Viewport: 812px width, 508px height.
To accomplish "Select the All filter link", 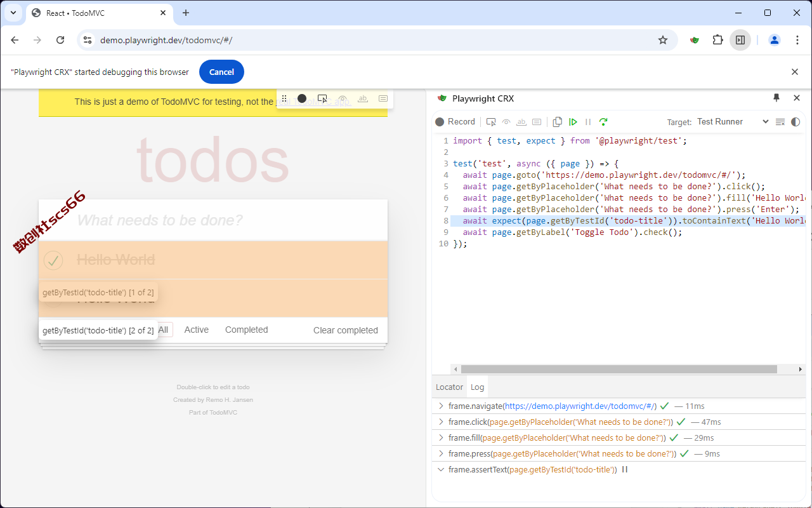I will [164, 330].
